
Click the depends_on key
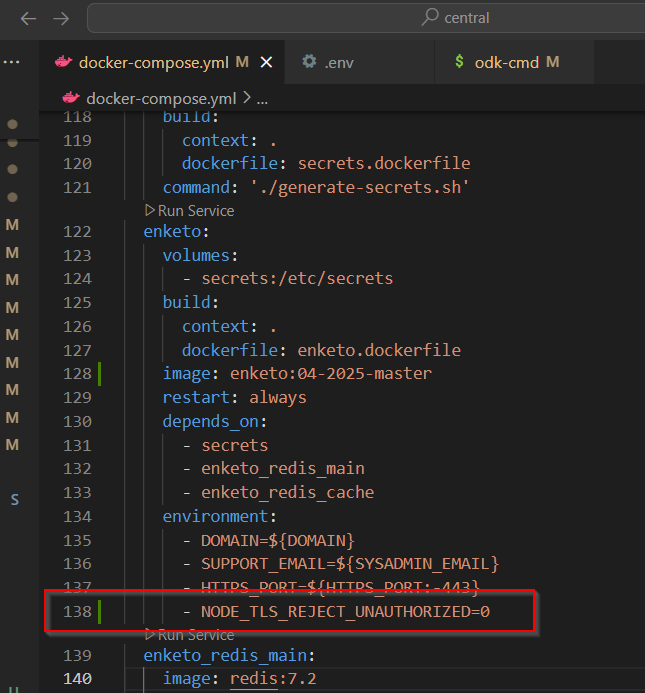210,422
